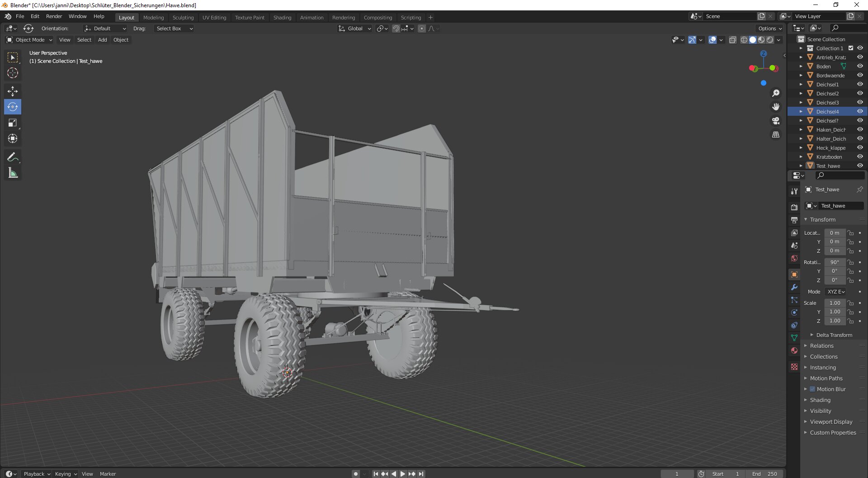Toggle the Motion Blur checkbox
This screenshot has width=868, height=478.
tap(812, 389)
